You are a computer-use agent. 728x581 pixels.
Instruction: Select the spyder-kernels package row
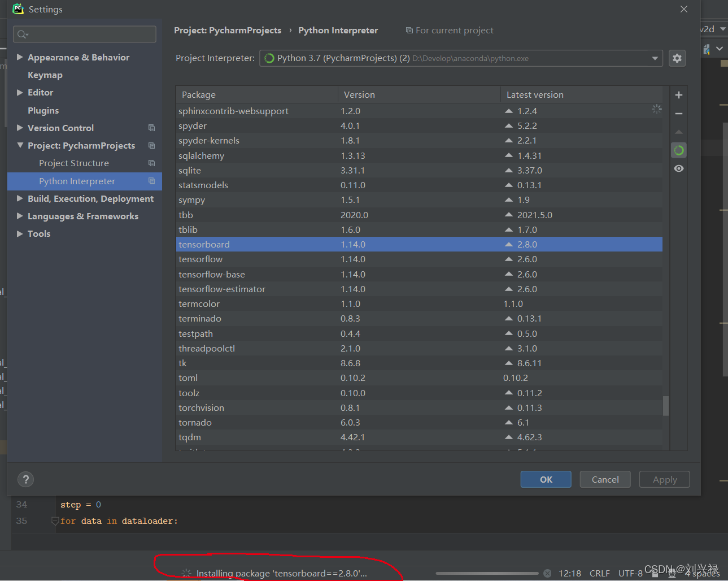pyautogui.click(x=419, y=140)
